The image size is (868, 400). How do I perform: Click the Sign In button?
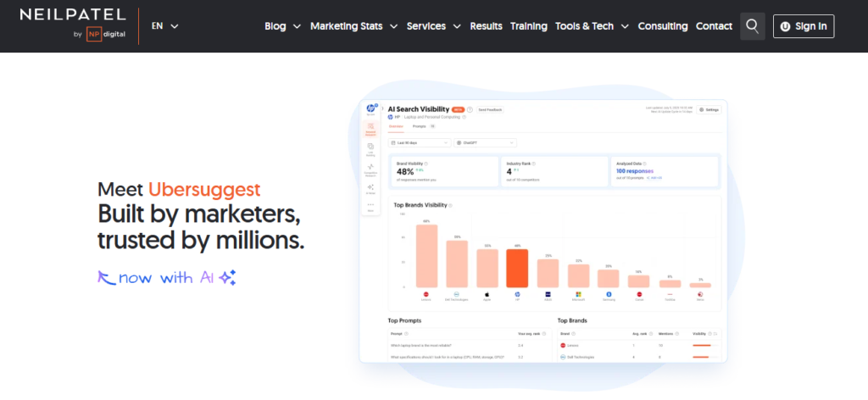coord(804,26)
